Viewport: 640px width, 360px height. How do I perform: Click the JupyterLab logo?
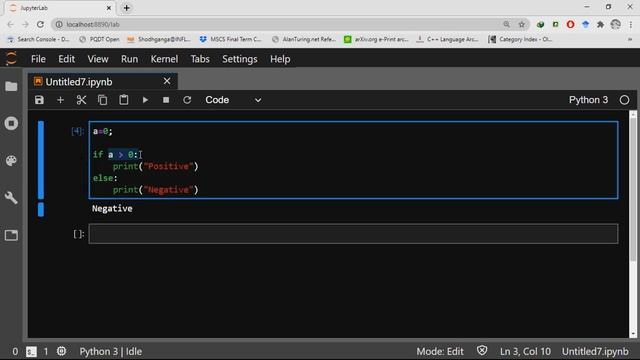[11, 59]
